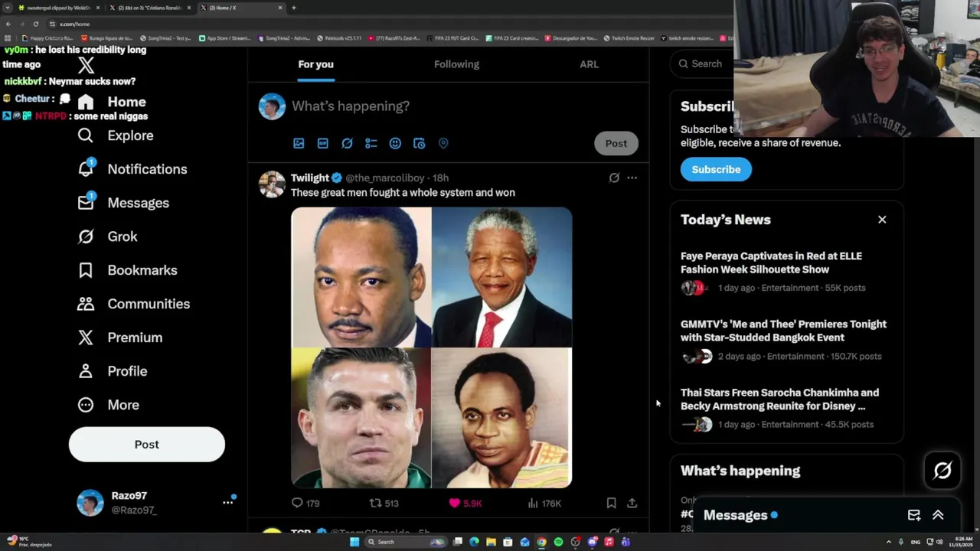Open Thai Stars Freen Sarocha news story
The width and height of the screenshot is (980, 551).
[x=786, y=408]
